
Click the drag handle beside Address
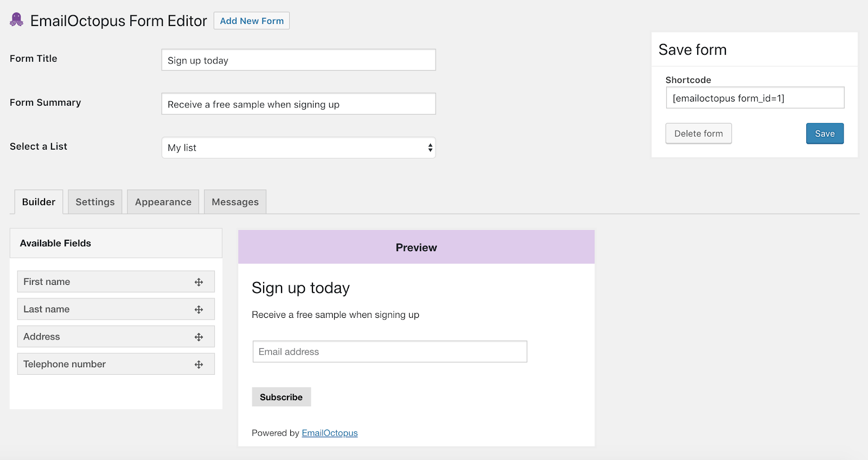click(x=199, y=336)
